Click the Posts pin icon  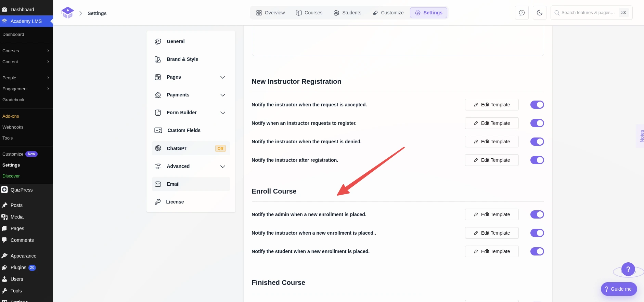pyautogui.click(x=4, y=205)
